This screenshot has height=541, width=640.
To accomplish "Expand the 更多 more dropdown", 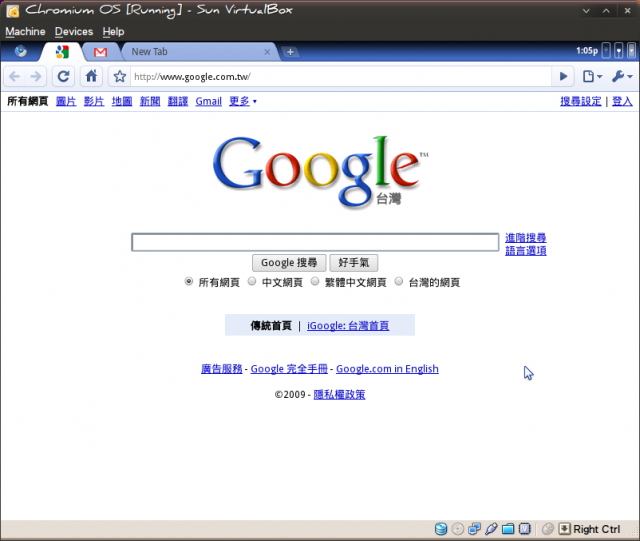I will pyautogui.click(x=243, y=101).
